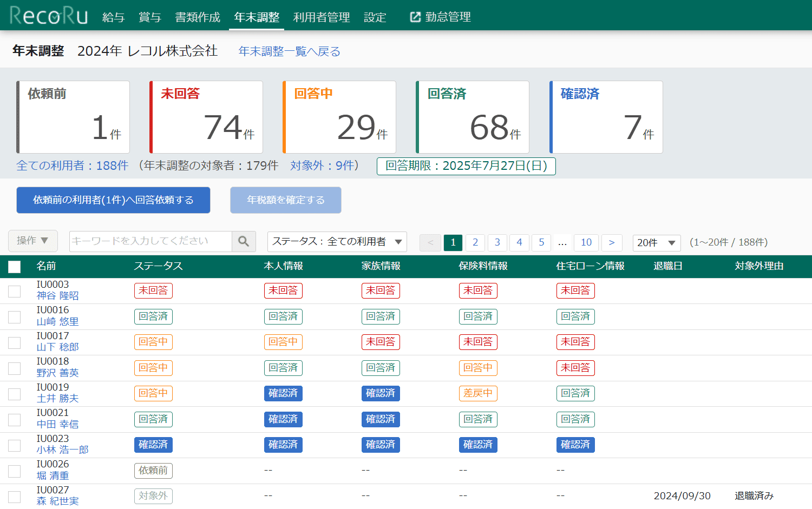Open the 利用者管理 menu

point(322,17)
